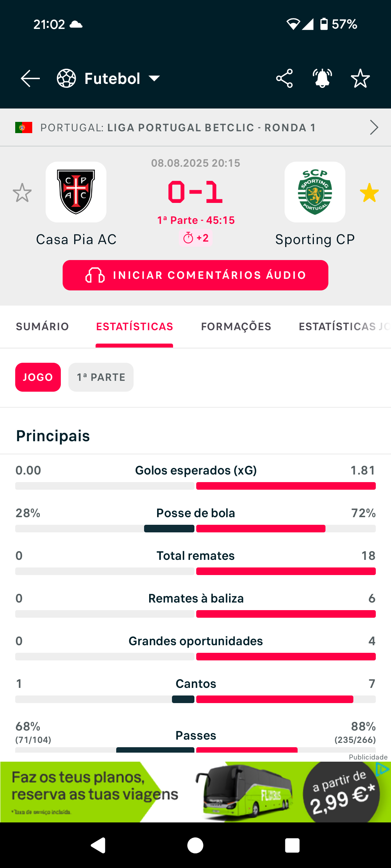Tap the Posse de bola stat bar
Viewport: 391px width, 868px height.
pos(195,528)
